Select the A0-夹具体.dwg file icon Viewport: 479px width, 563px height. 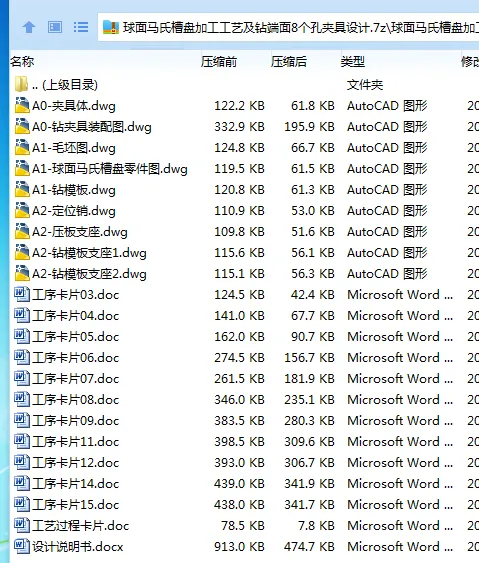(22, 105)
